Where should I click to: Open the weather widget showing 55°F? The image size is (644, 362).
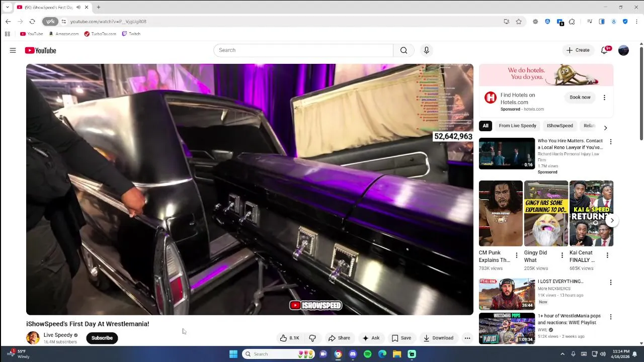click(18, 354)
